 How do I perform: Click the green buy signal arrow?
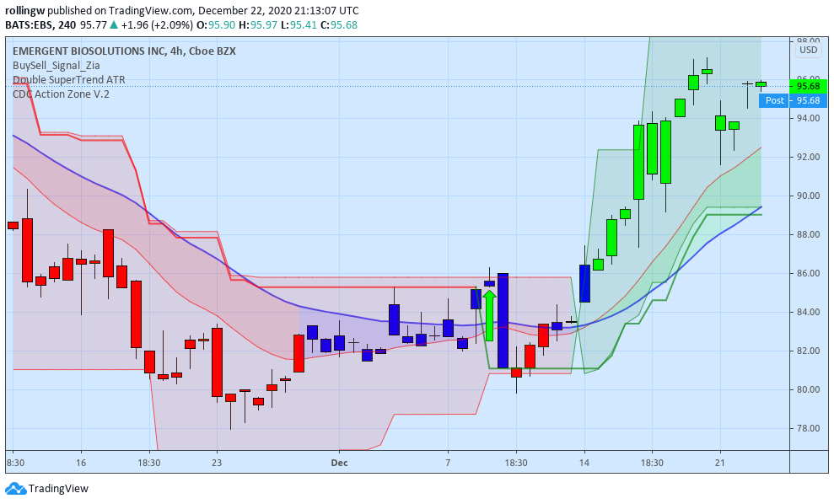(489, 314)
